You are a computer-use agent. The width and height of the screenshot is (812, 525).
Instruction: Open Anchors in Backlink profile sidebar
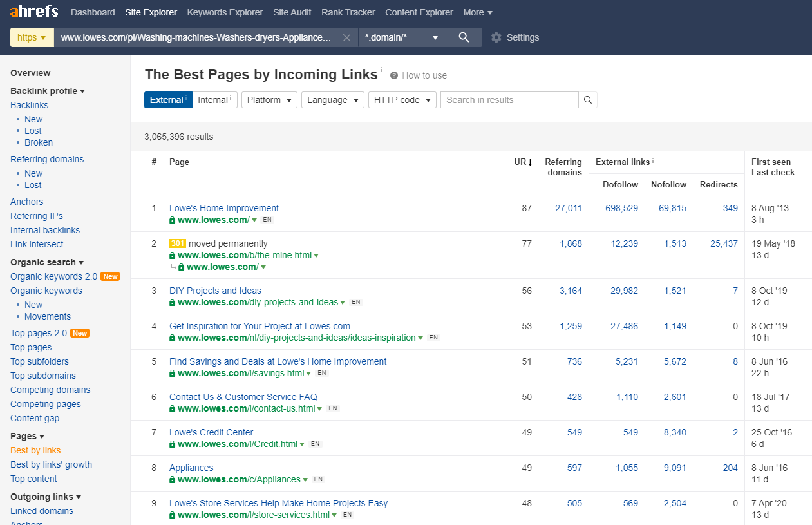tap(27, 202)
